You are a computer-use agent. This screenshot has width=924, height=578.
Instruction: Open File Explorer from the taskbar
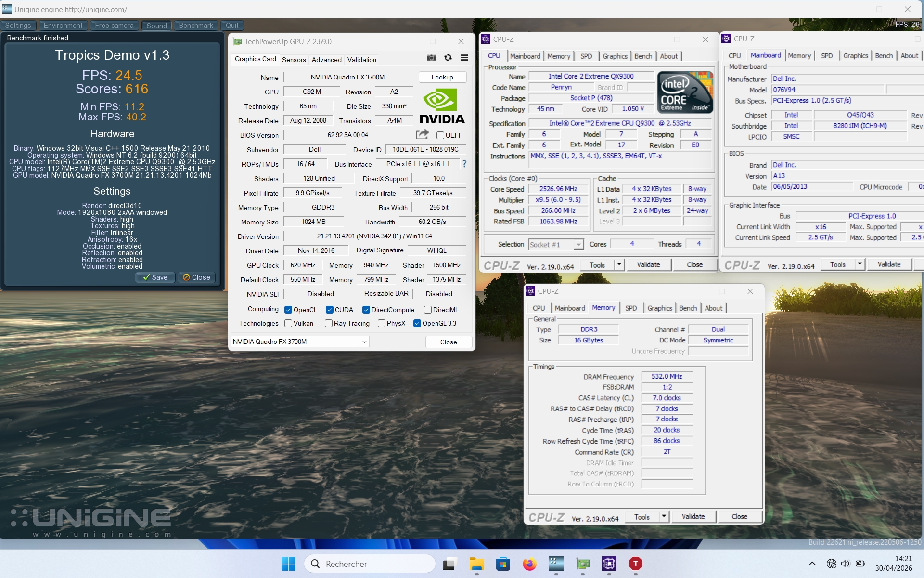(477, 564)
